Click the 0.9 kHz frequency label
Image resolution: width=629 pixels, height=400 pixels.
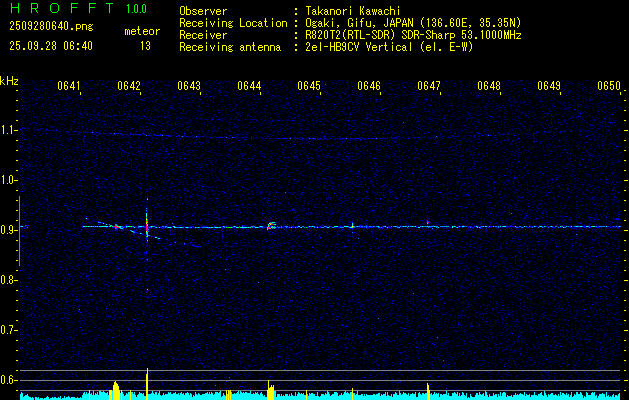(x=9, y=230)
